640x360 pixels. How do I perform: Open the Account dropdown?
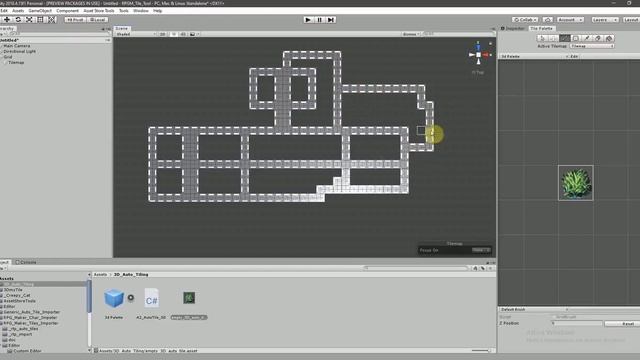[570, 20]
